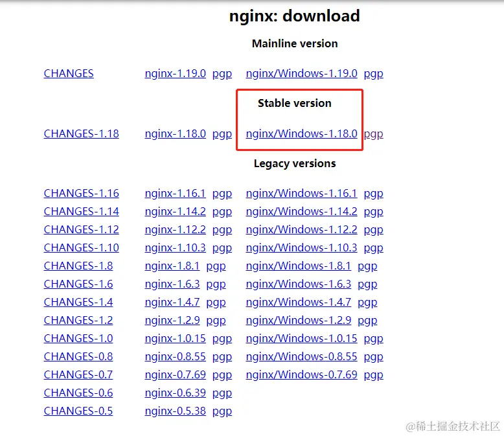Open CHANGES-0.8 link
The image size is (504, 436).
78,357
